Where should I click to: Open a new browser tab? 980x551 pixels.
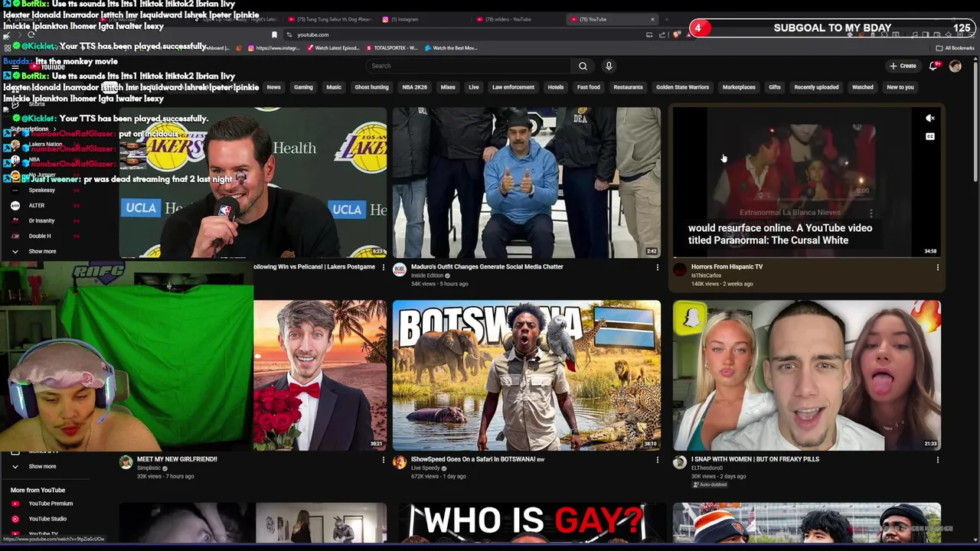666,19
